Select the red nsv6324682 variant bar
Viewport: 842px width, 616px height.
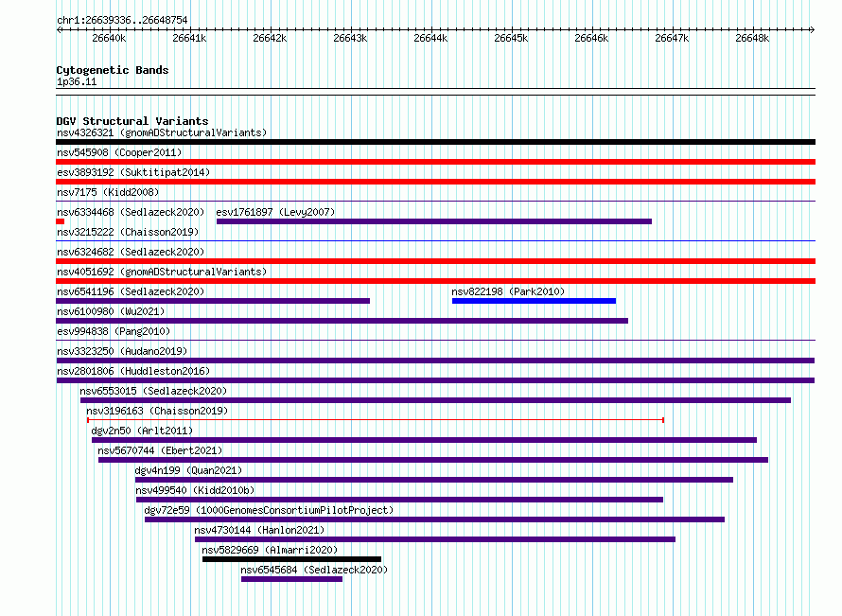pos(435,261)
